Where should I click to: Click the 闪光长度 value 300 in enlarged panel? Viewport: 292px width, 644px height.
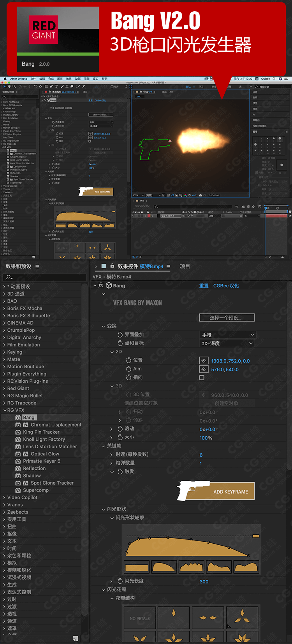click(x=204, y=582)
